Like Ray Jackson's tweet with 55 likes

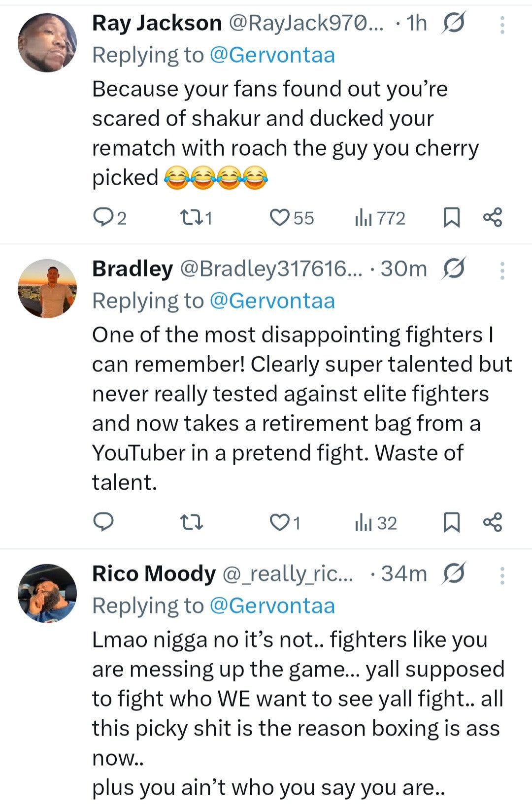[280, 217]
